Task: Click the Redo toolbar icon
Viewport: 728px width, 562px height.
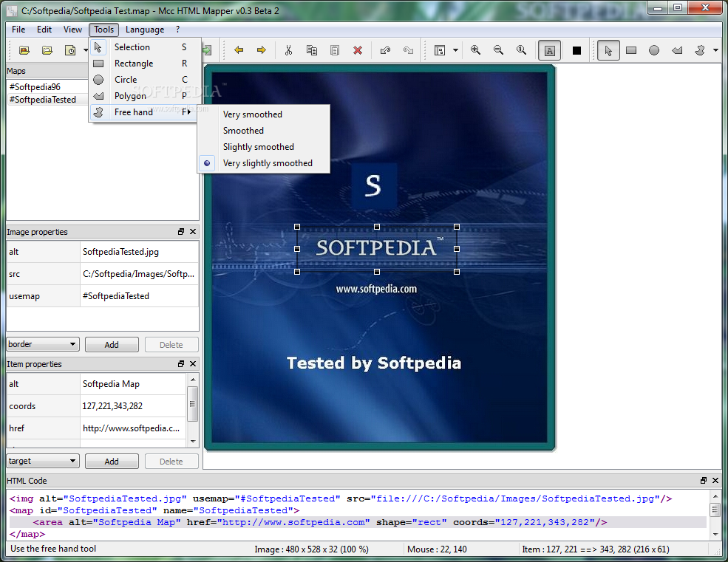Action: click(408, 50)
